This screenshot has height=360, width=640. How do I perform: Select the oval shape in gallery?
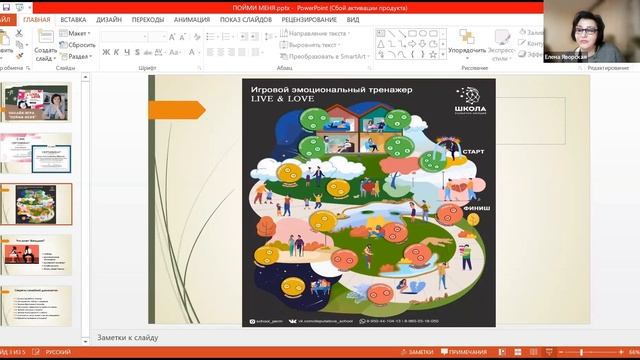tap(423, 33)
